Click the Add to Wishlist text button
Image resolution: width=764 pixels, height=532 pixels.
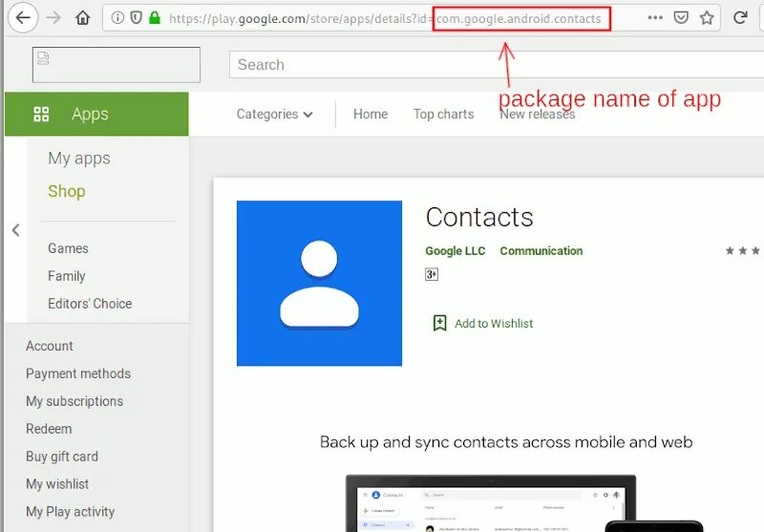pos(494,324)
